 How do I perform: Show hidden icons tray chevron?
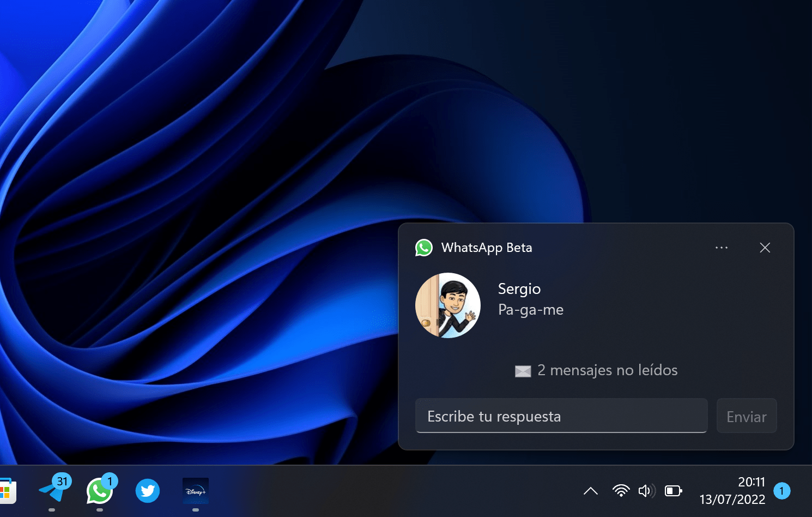coord(591,491)
